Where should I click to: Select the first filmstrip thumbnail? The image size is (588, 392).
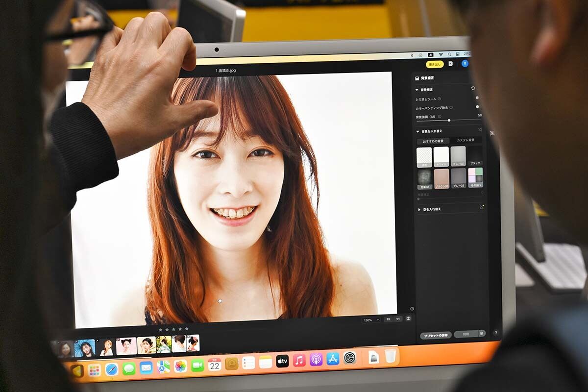point(64,349)
